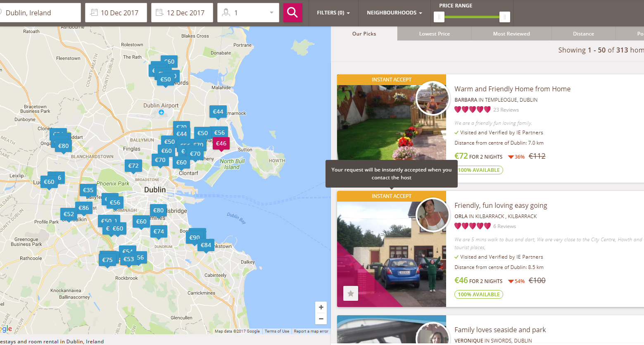Select the €72 marker near Finglas
Image resolution: width=644 pixels, height=345 pixels.
click(x=133, y=166)
